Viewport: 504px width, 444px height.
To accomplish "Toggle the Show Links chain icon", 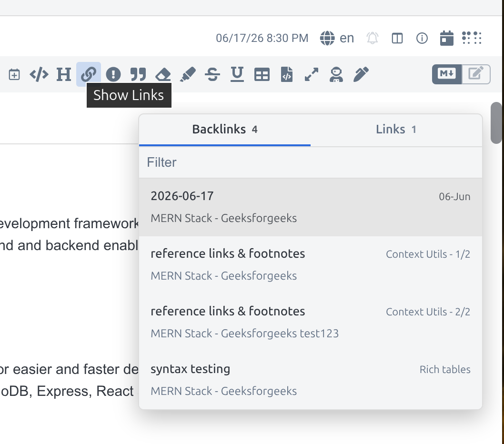I will coord(89,75).
